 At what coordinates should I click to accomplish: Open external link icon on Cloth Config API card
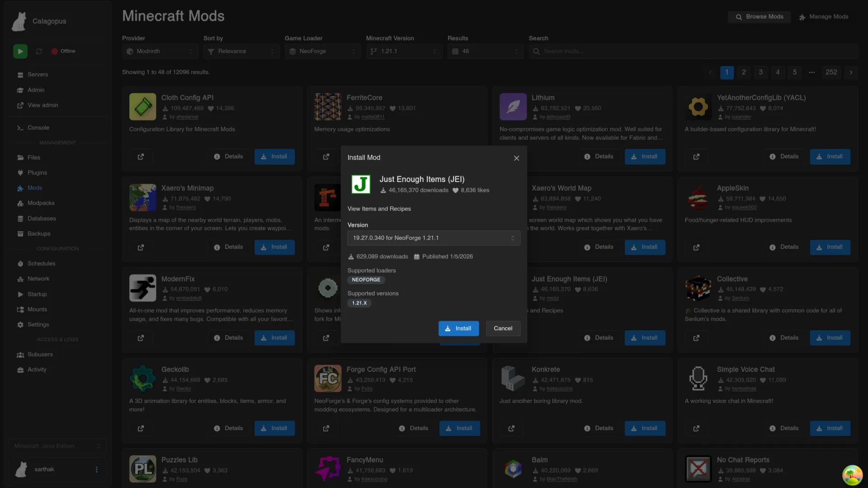(141, 157)
